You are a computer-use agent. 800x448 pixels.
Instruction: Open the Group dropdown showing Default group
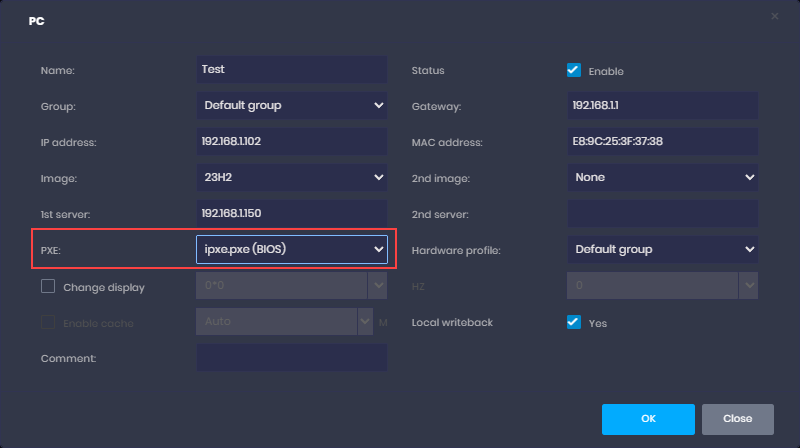[x=291, y=105]
